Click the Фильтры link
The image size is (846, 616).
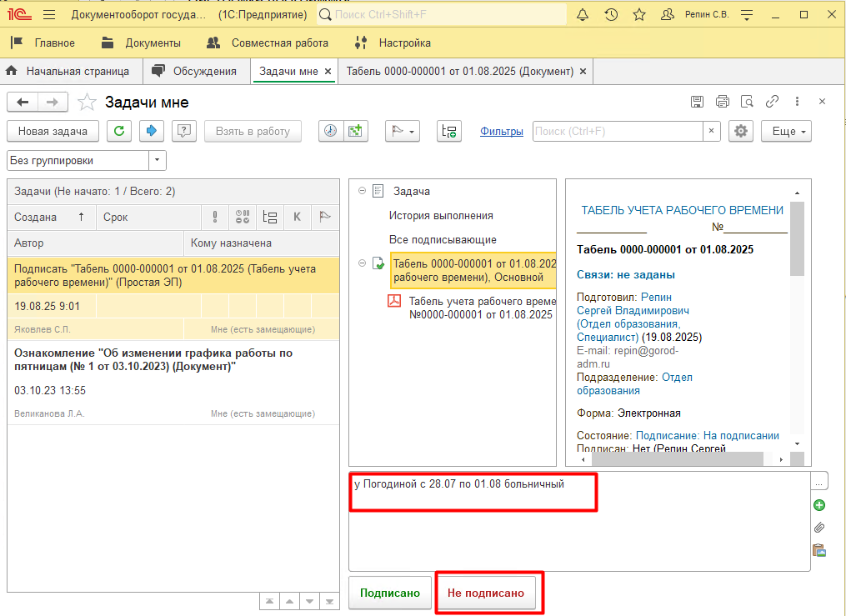coord(502,131)
